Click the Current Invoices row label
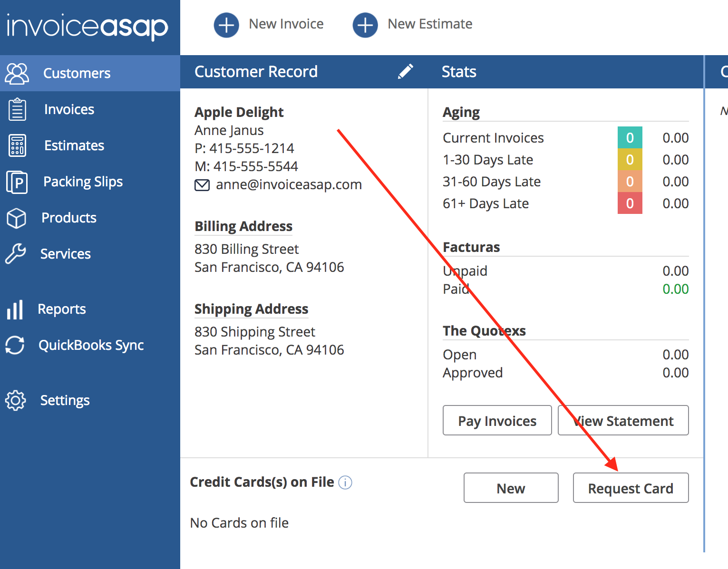 click(x=493, y=138)
